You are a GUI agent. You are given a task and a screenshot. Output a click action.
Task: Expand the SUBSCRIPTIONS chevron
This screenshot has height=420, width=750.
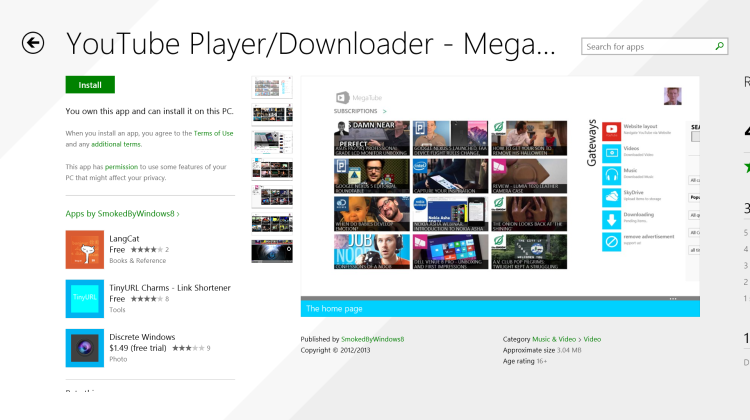pos(385,111)
